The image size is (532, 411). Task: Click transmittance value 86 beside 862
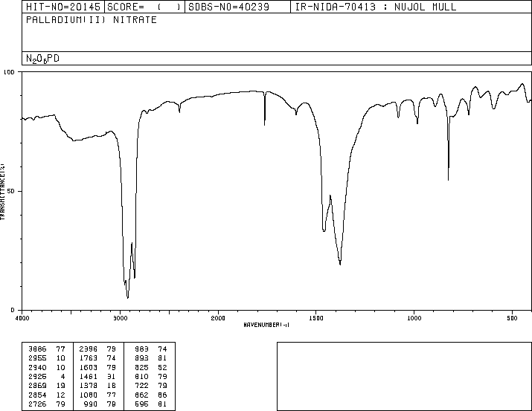(x=162, y=395)
